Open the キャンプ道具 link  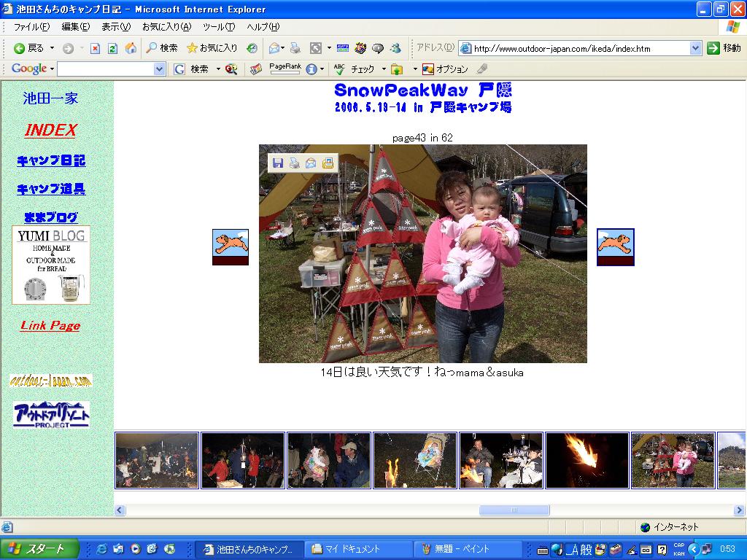(51, 189)
